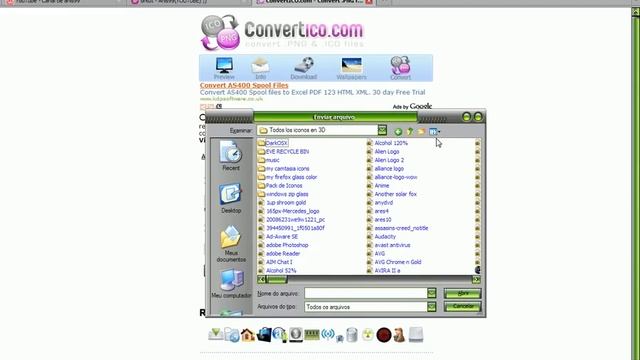
Task: Open the Convert AS400 Spool Files ad link
Action: (244, 85)
